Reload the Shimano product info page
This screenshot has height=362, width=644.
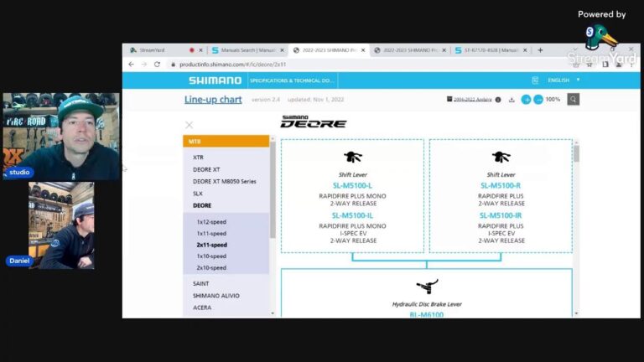tap(157, 64)
